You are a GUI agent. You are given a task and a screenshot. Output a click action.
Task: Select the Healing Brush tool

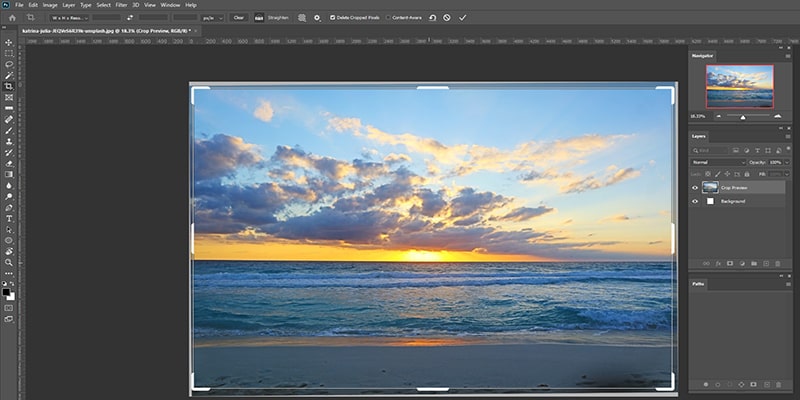pos(9,119)
